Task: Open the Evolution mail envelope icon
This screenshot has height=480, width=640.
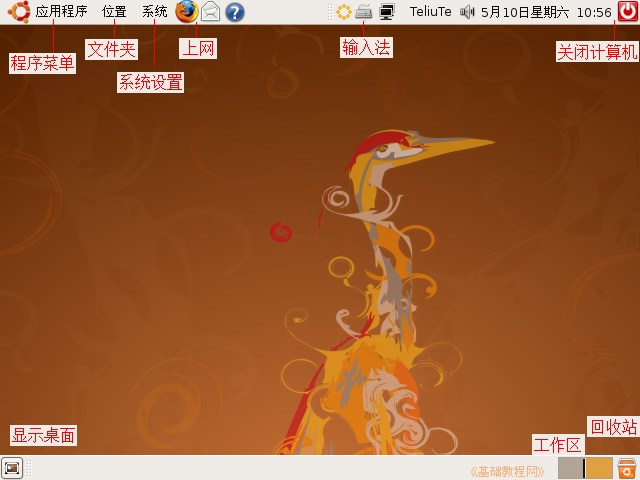Action: pos(211,12)
